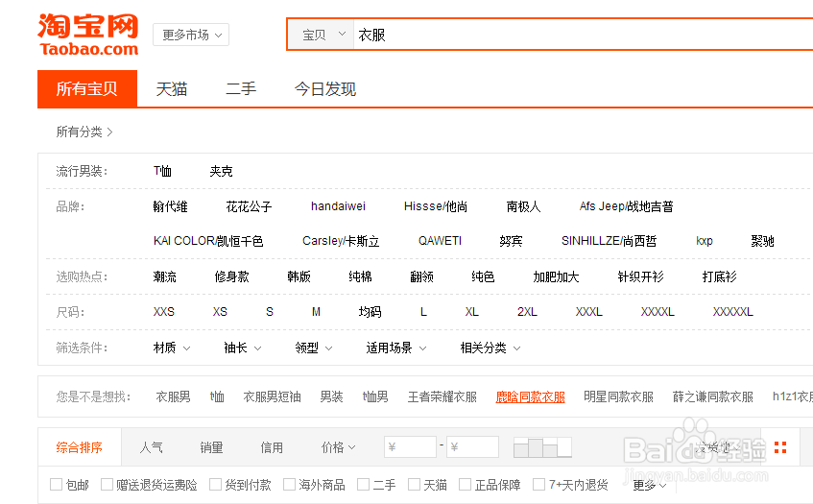
Task: Expand the 袖长 filter dropdown
Action: (243, 348)
